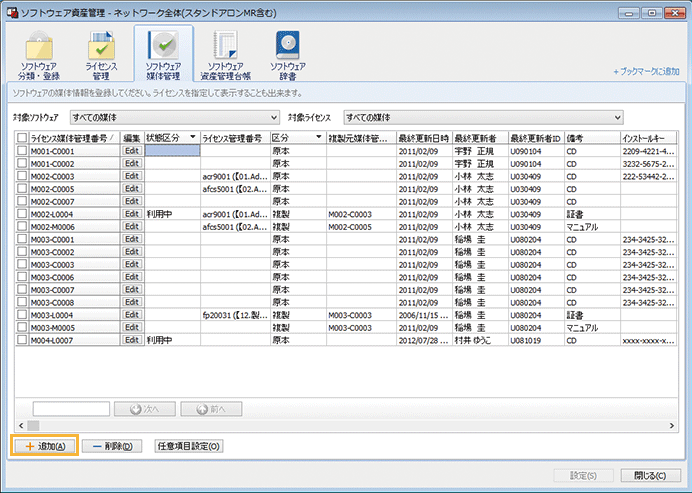Open 区分 column filter arrow

coord(319,137)
